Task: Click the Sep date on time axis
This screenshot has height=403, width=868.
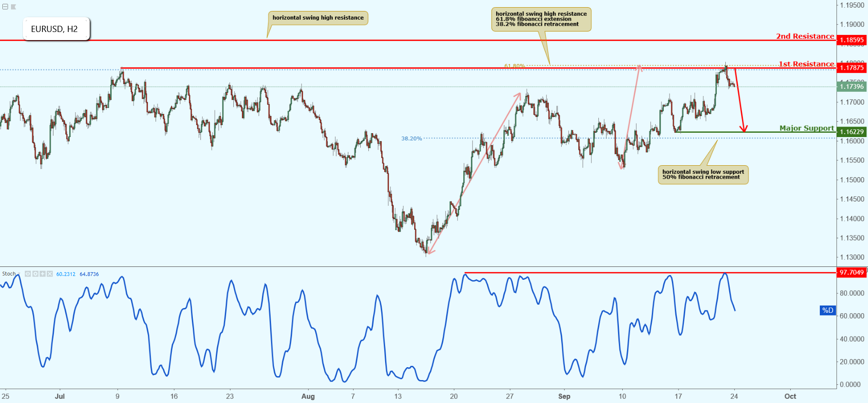Action: click(x=564, y=396)
